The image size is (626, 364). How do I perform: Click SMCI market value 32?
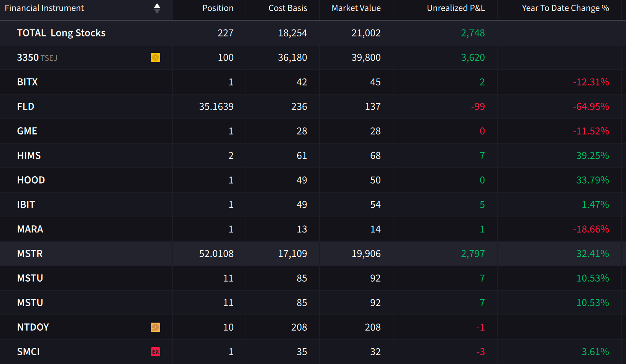[375, 352]
